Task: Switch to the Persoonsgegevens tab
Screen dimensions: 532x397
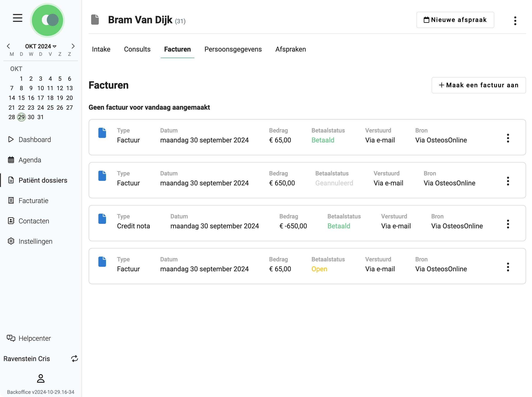Action: pos(233,49)
